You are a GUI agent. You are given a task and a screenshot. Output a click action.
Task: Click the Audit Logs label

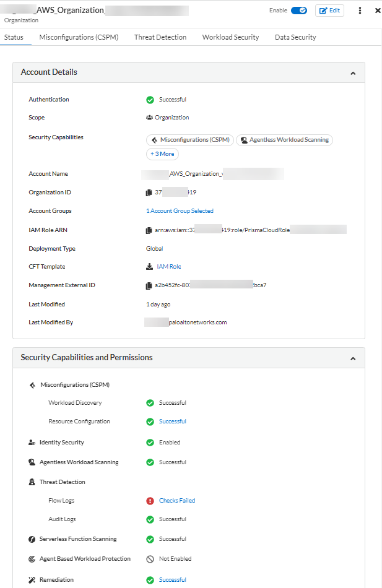click(x=62, y=519)
